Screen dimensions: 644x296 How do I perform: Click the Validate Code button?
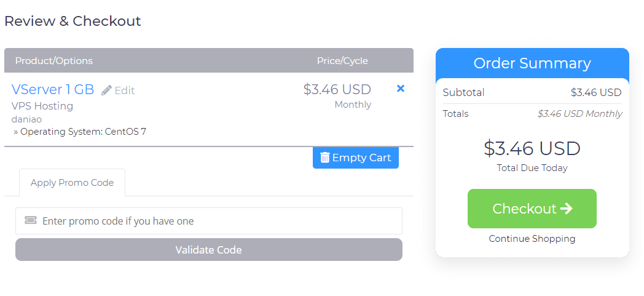coord(209,250)
